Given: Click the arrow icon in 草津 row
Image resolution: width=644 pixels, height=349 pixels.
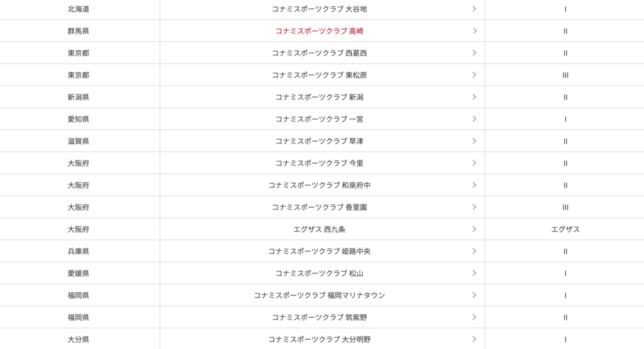Looking at the screenshot, I should pyautogui.click(x=474, y=141).
